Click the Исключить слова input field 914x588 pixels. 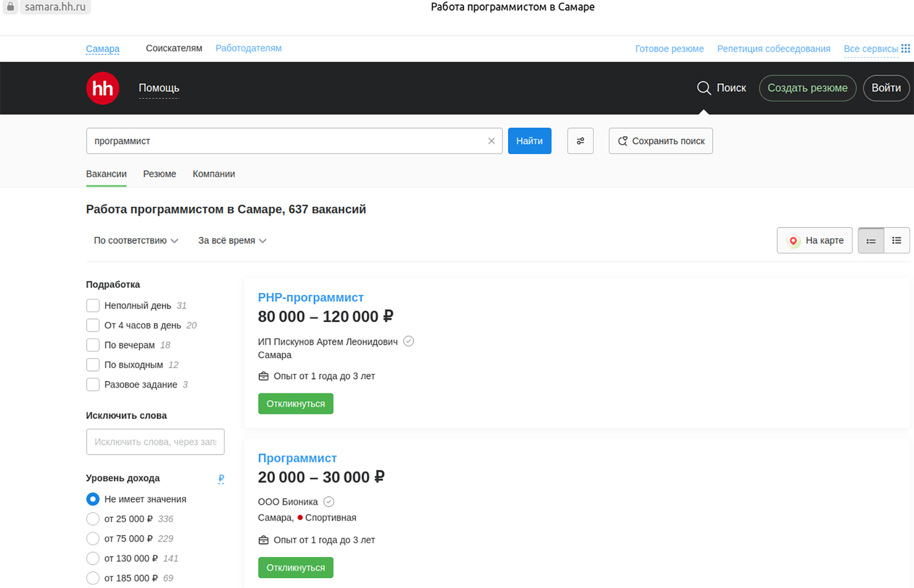(x=155, y=442)
